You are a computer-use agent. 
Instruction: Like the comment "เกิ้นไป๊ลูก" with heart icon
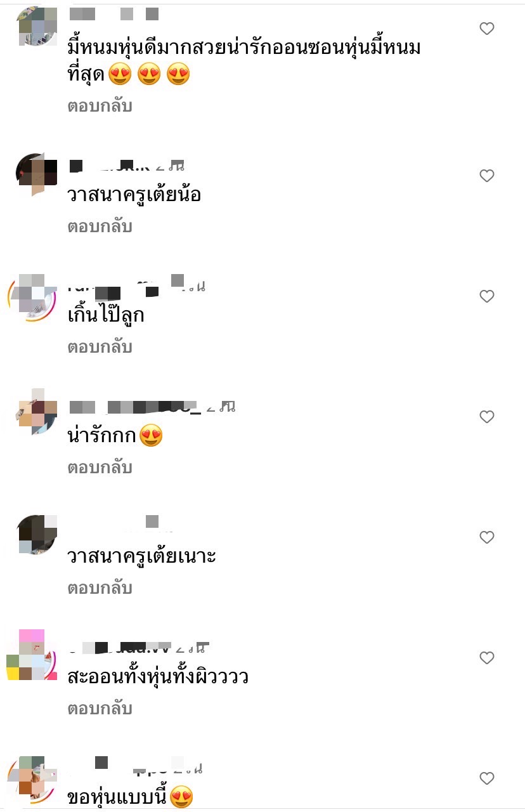486,296
